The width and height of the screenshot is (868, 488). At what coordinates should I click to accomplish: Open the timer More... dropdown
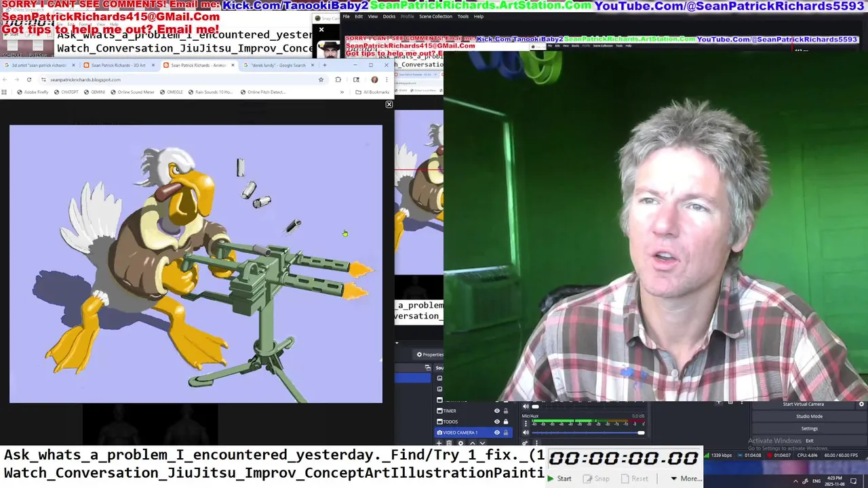(x=686, y=479)
